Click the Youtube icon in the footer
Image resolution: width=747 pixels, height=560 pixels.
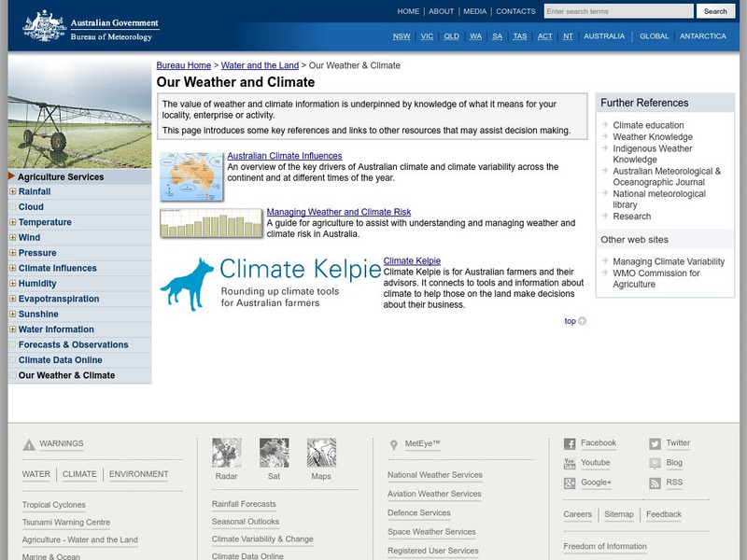tap(570, 463)
